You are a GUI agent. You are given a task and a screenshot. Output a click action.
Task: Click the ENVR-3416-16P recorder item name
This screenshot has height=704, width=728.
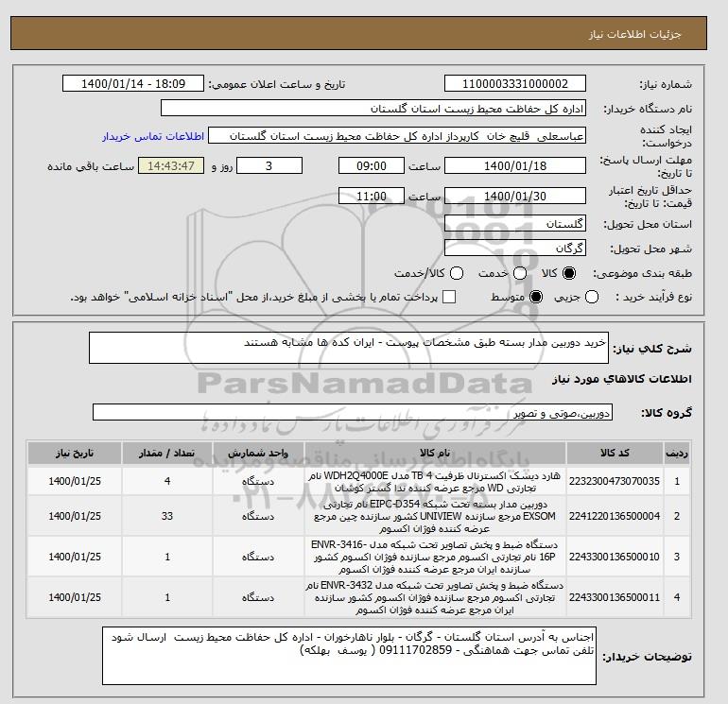pyautogui.click(x=435, y=557)
